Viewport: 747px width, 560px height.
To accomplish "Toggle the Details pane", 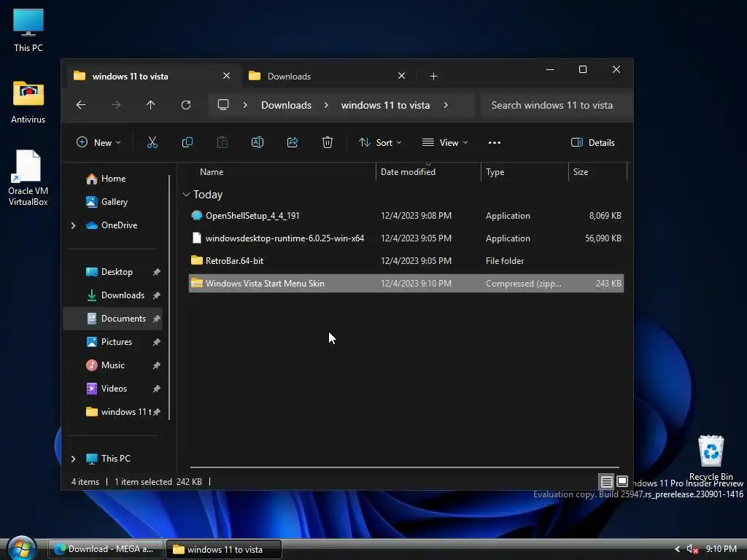I will point(592,142).
